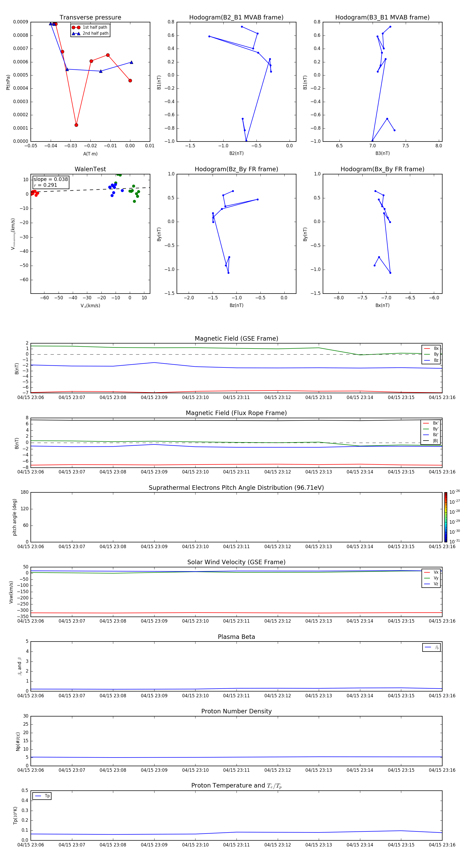This screenshot has height=868, width=473.
Task: Click the red Vx line in velocity panel
Action: (x=236, y=613)
